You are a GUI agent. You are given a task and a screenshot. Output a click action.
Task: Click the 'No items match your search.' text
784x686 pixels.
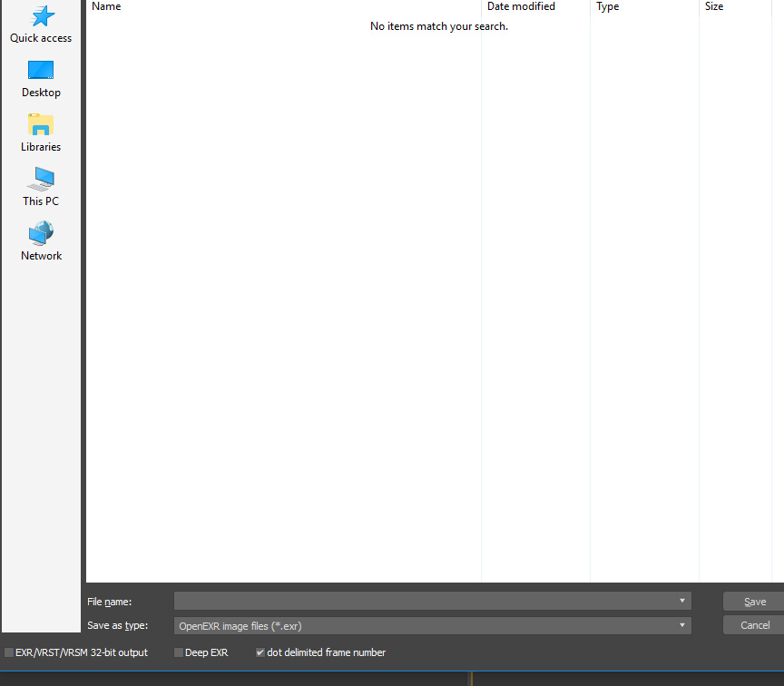tap(439, 26)
